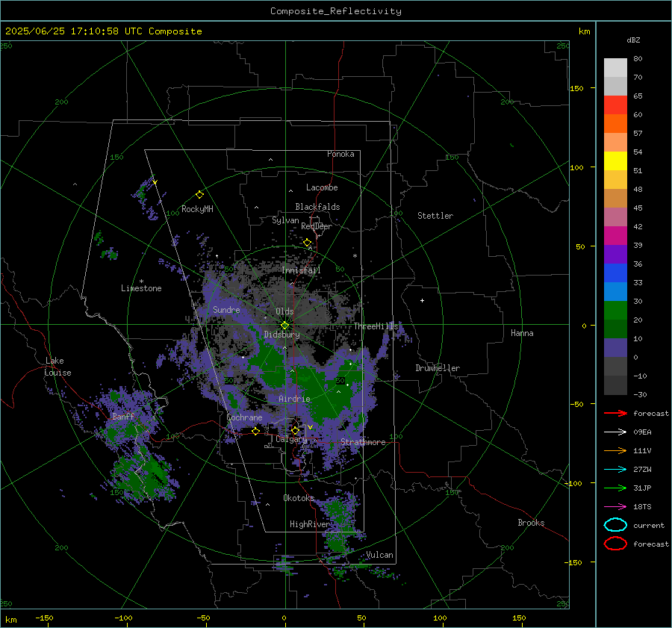Click the RockyMH label

[x=197, y=209]
